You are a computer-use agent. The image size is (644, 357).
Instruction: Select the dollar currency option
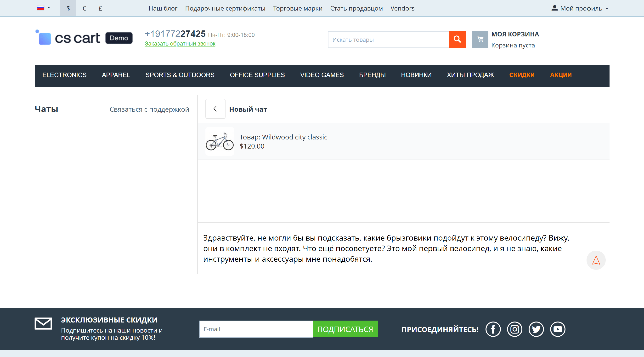(68, 8)
